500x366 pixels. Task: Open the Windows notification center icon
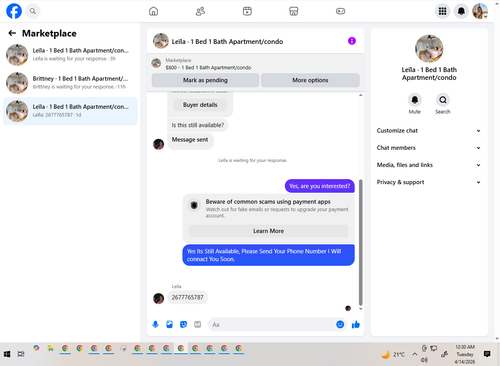tap(487, 354)
